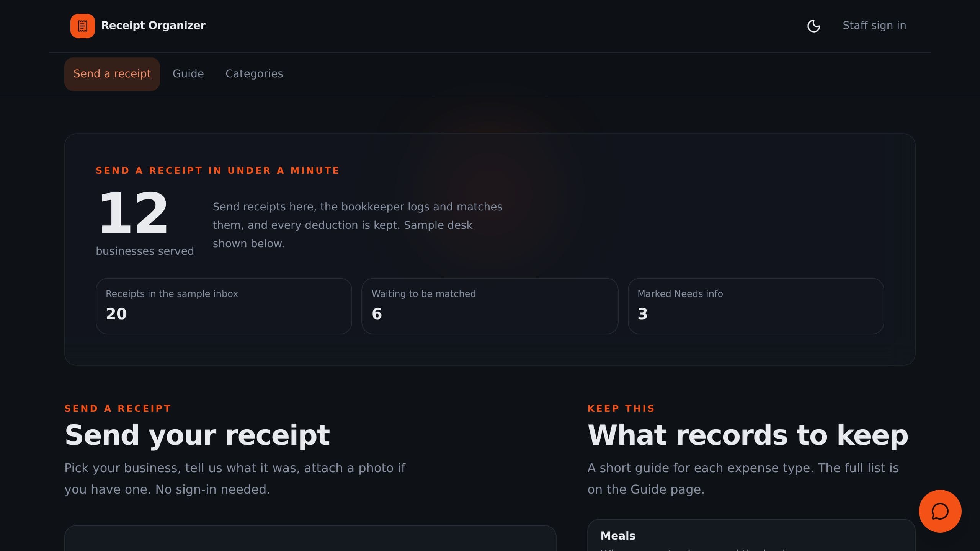Click the 'KEEP THIS' section label
Viewport: 980px width, 551px height.
[621, 409]
